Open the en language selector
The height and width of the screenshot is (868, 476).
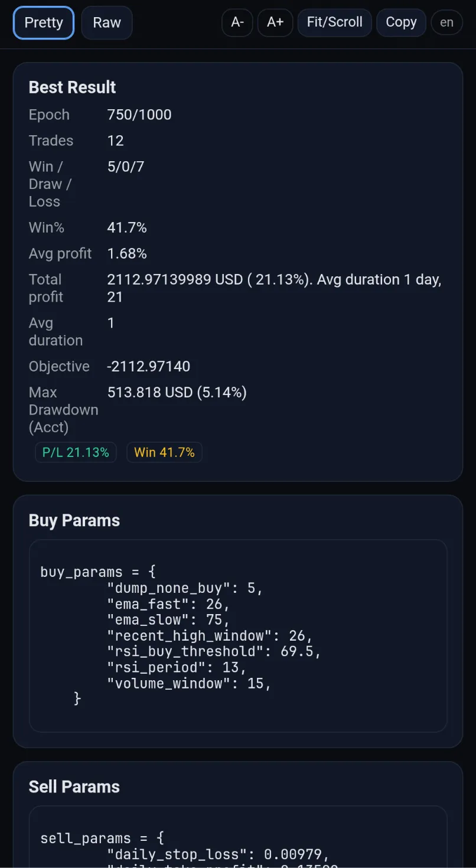446,22
